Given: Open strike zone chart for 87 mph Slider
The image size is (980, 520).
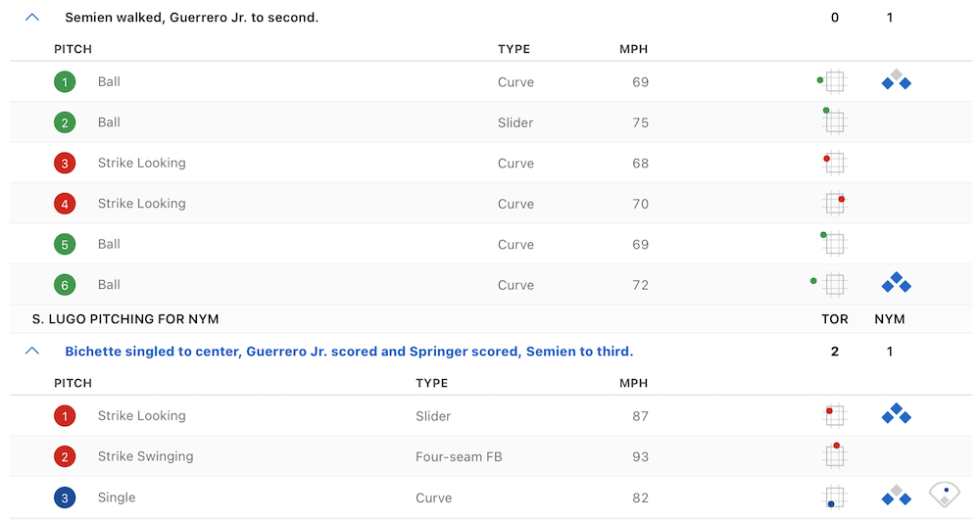Looking at the screenshot, I should [x=834, y=415].
